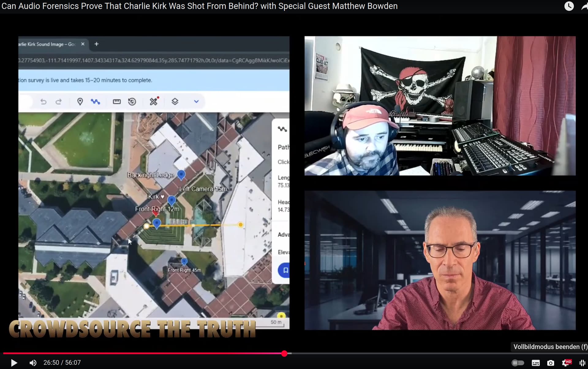
Task: Expand the toolbar chevron dropdown
Action: pyautogui.click(x=196, y=101)
